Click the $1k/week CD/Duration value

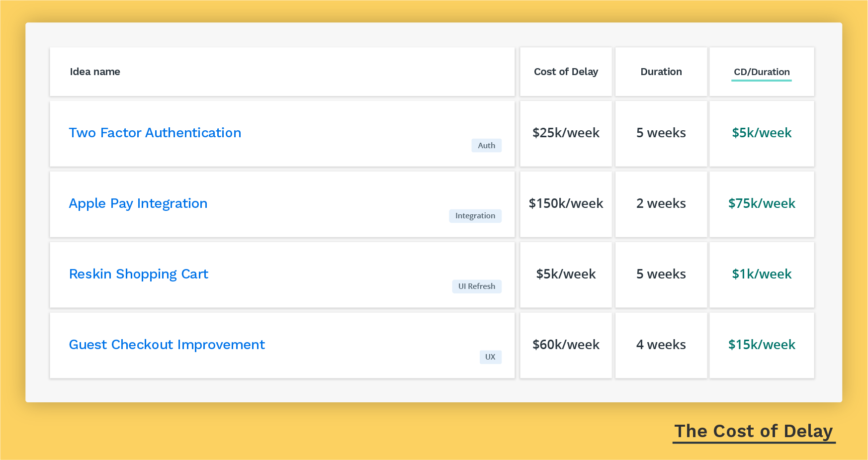(x=762, y=274)
